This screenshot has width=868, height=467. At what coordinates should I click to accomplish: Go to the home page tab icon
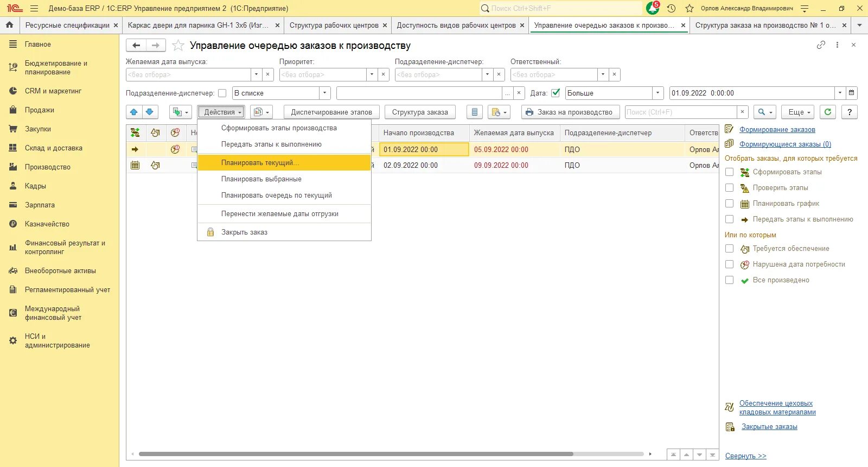(x=9, y=25)
